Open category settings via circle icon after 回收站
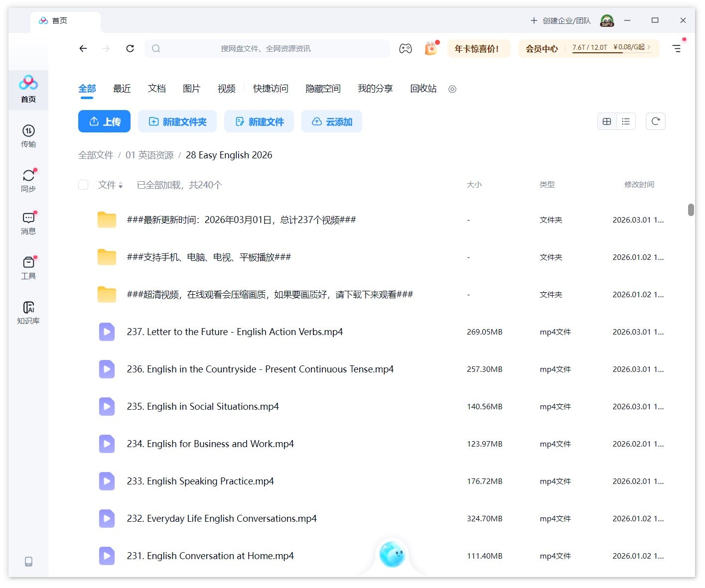 [x=452, y=89]
